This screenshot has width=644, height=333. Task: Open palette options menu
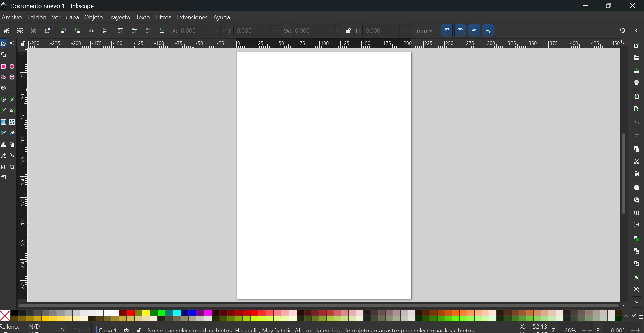(x=641, y=317)
